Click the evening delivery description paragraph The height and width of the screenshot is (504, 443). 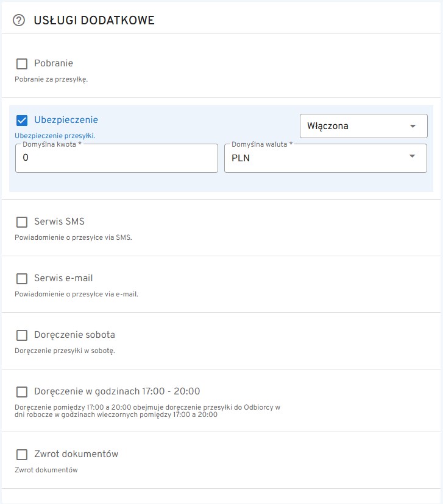(x=146, y=411)
